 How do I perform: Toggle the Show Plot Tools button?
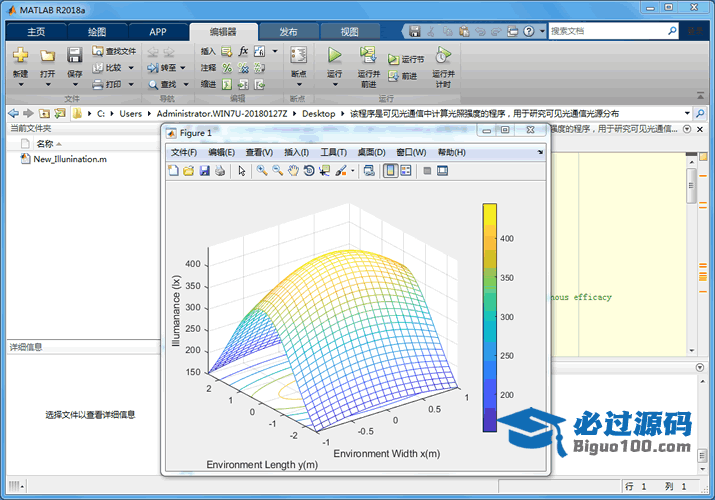click(x=442, y=171)
